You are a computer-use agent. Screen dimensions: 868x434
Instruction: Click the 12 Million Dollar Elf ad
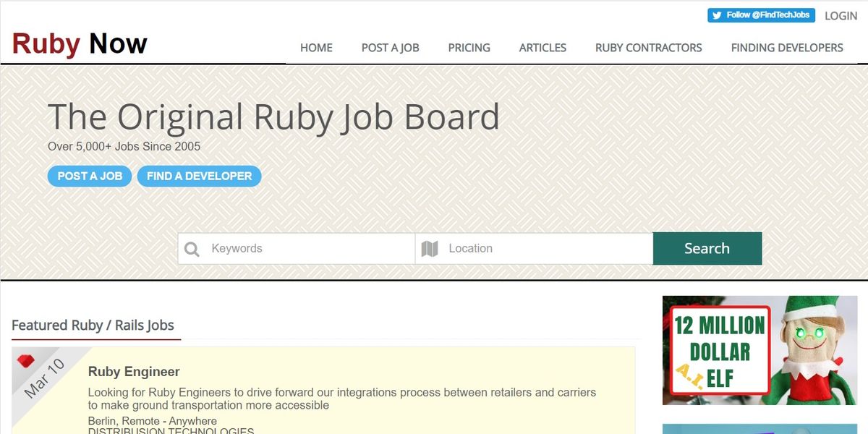pos(759,350)
